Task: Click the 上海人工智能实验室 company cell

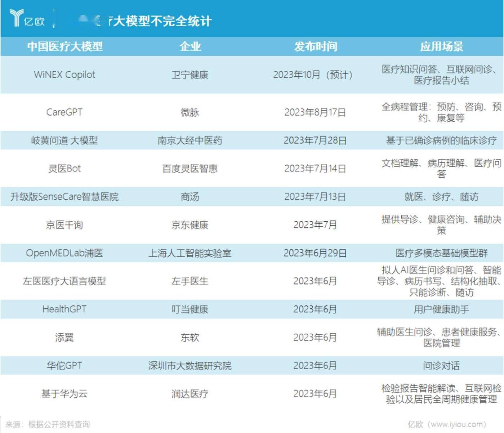Action: [x=190, y=253]
